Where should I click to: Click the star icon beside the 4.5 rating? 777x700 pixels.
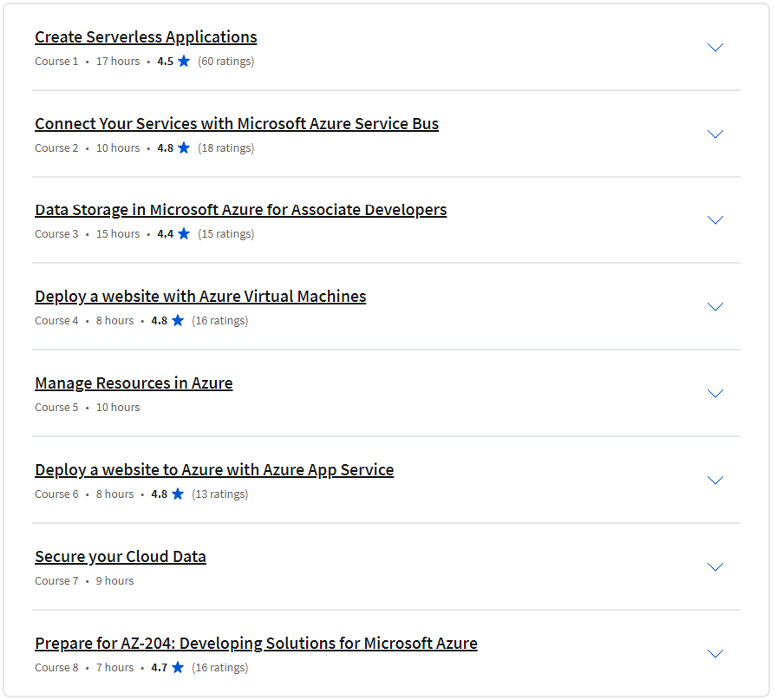point(184,61)
